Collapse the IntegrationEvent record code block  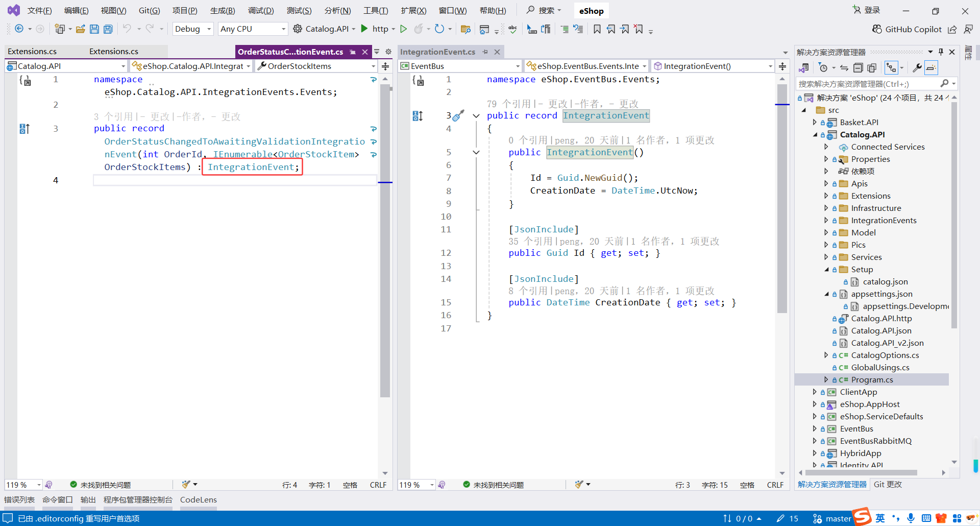point(476,116)
